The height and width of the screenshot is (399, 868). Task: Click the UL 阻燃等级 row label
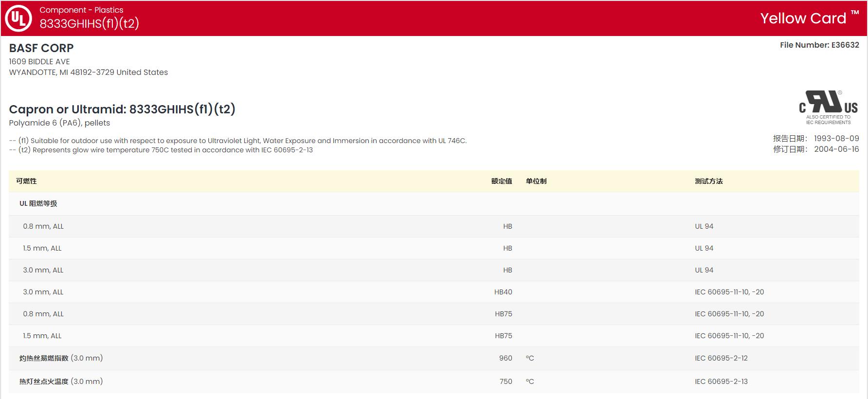tap(38, 203)
